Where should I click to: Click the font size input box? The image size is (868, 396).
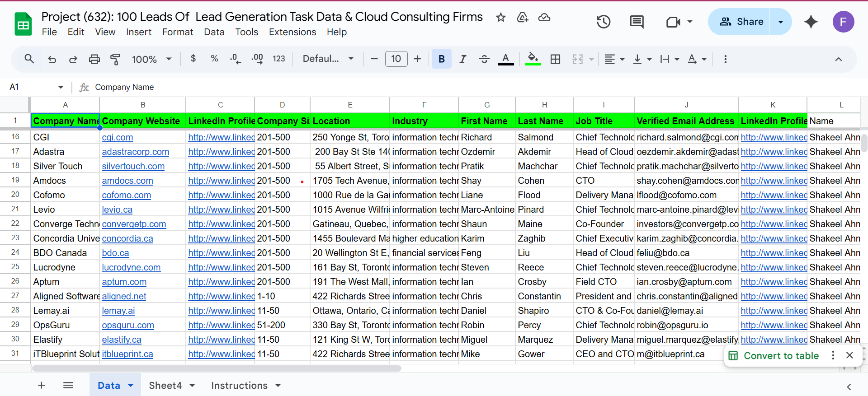click(x=396, y=59)
